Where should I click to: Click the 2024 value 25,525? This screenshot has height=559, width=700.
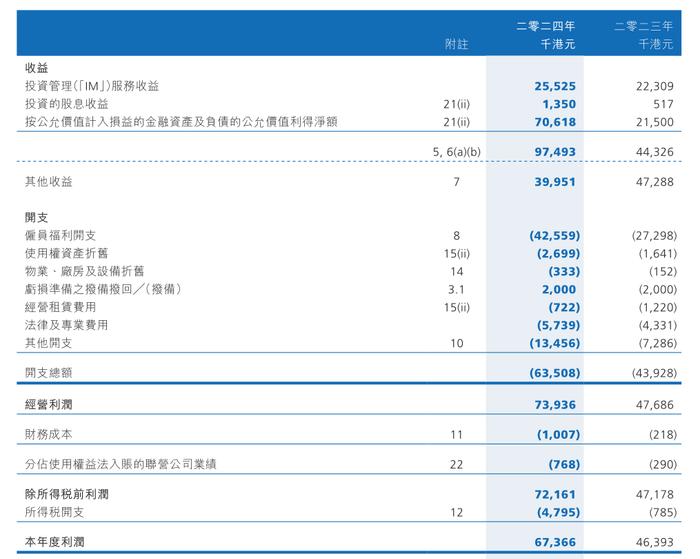click(x=555, y=86)
